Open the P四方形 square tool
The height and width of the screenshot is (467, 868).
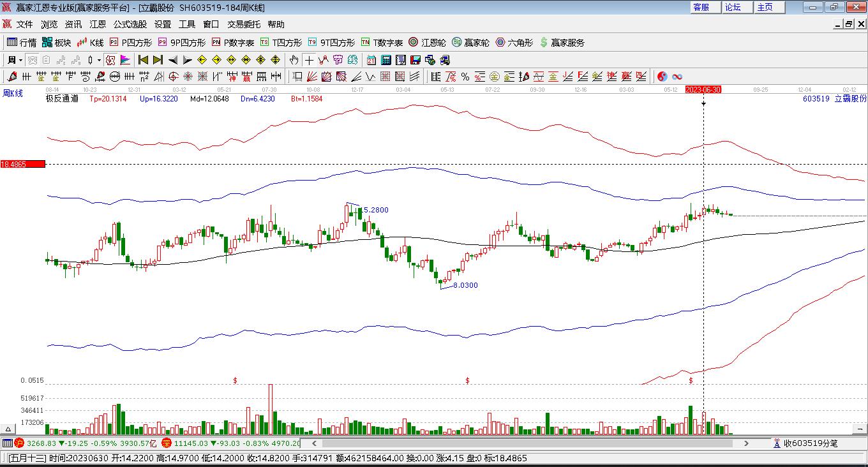pos(131,43)
